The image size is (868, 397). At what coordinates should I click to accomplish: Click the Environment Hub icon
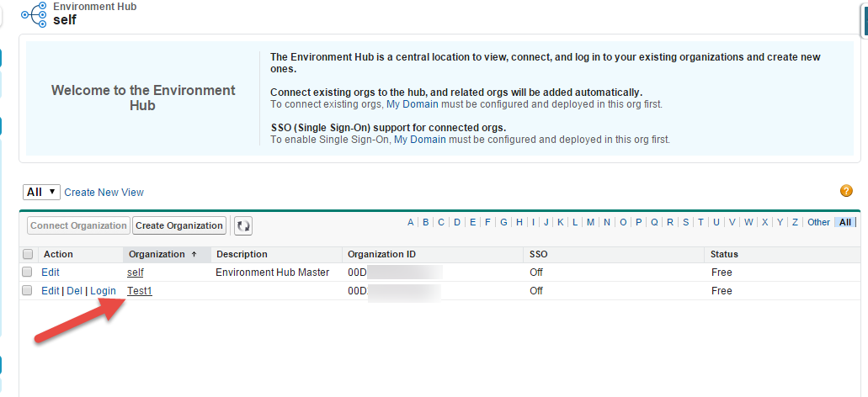[35, 13]
